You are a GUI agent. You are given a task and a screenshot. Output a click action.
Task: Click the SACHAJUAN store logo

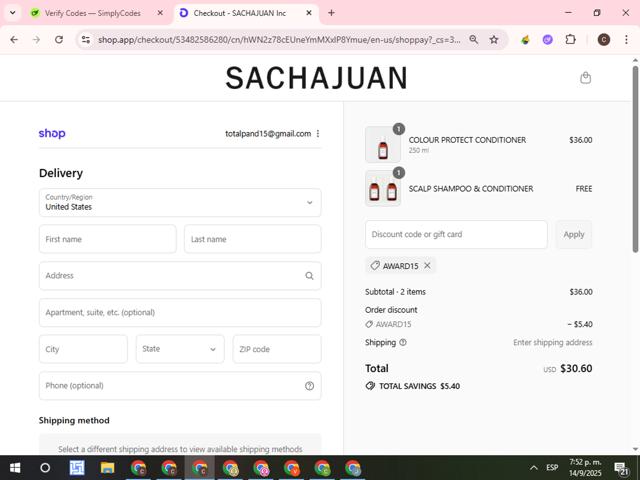[x=317, y=78]
